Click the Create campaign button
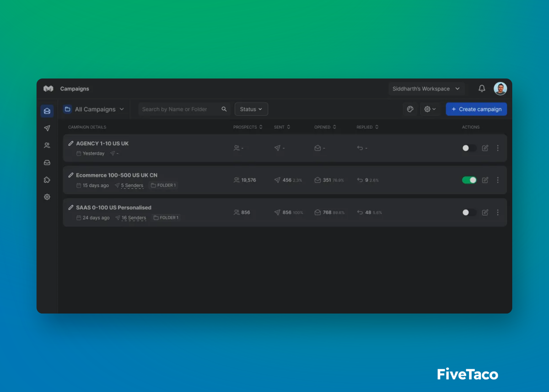549x392 pixels. pyautogui.click(x=476, y=109)
